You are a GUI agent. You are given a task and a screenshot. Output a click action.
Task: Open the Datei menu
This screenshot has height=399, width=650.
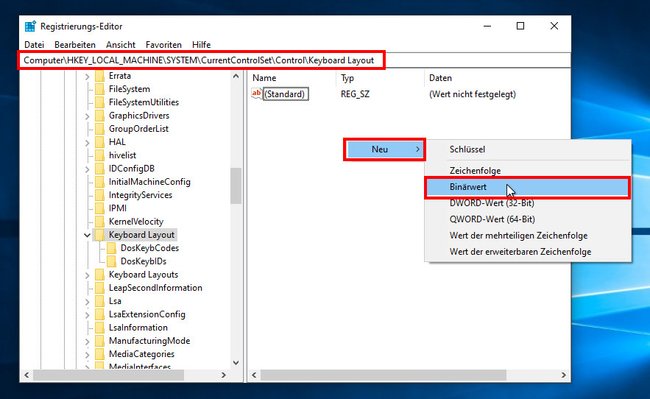coord(34,44)
